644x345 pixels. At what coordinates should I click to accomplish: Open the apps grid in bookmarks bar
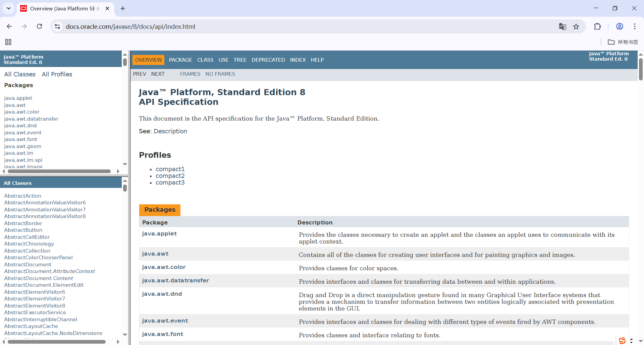8,42
